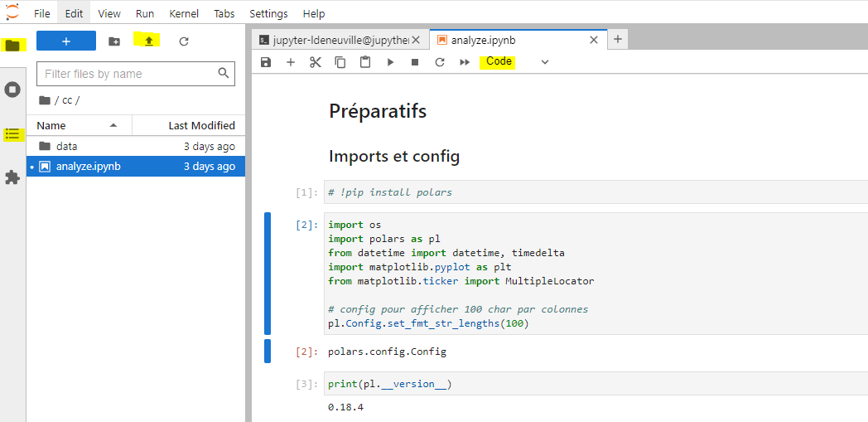Restart kernel and run all cells
The height and width of the screenshot is (422, 868).
465,62
